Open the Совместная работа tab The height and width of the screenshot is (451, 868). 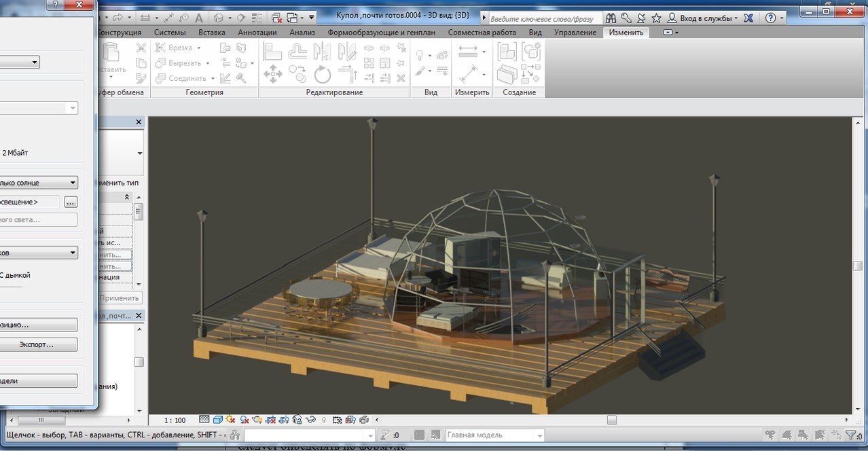click(x=482, y=33)
